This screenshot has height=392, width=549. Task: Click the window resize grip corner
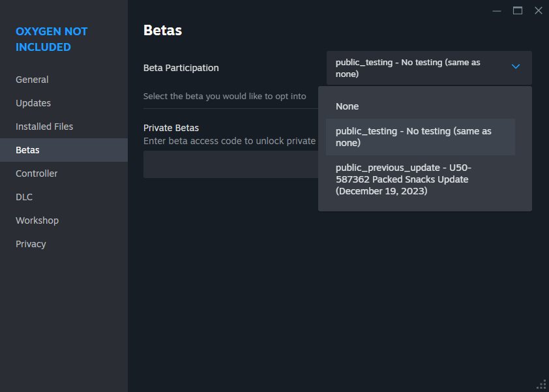click(x=541, y=384)
